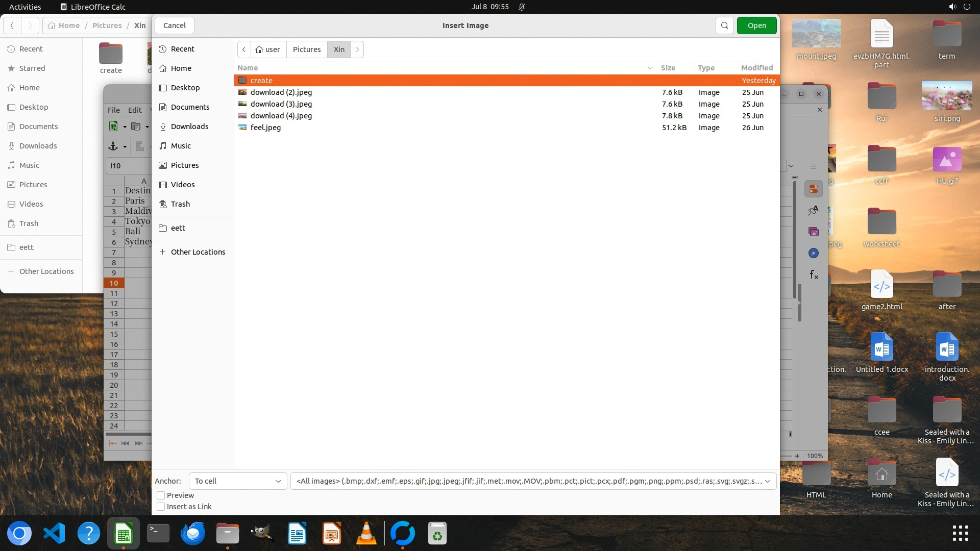
Task: Expand the Anchor To cell dropdown
Action: (238, 481)
